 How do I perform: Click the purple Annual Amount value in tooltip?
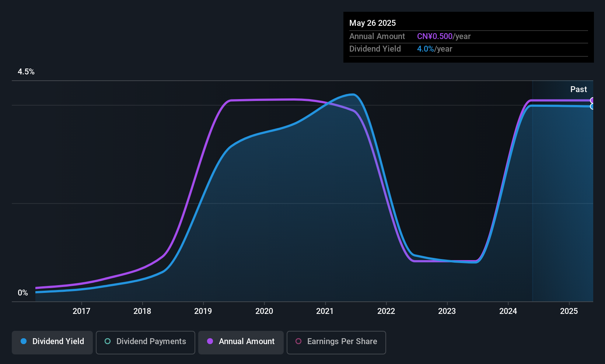coord(435,36)
